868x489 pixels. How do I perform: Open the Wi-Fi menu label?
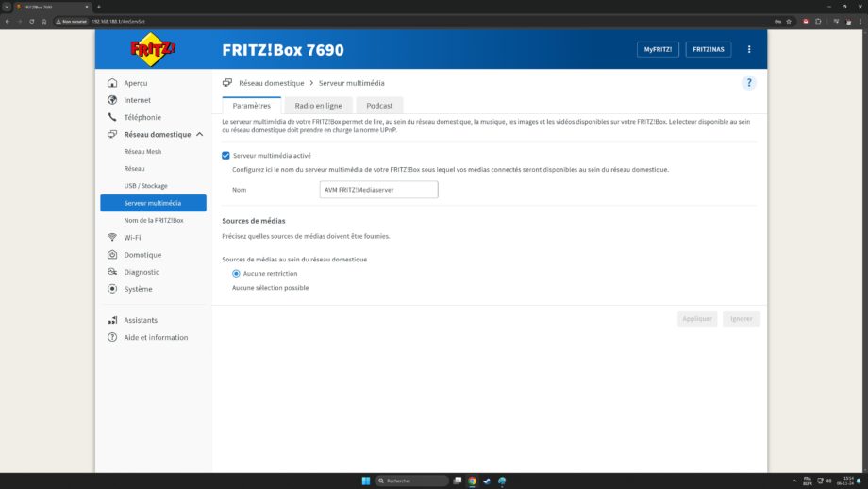[132, 238]
